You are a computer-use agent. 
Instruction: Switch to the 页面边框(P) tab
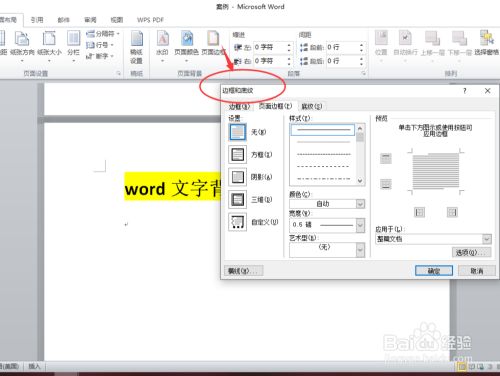click(x=275, y=106)
